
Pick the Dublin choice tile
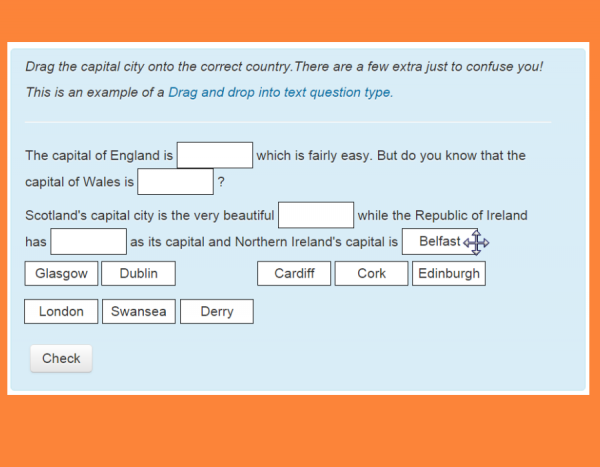coord(138,274)
